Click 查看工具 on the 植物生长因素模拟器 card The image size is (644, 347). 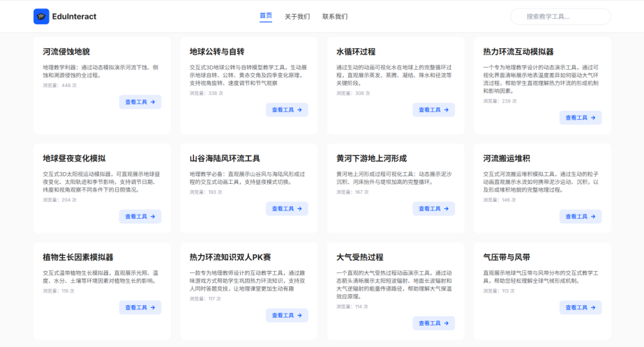click(x=140, y=307)
